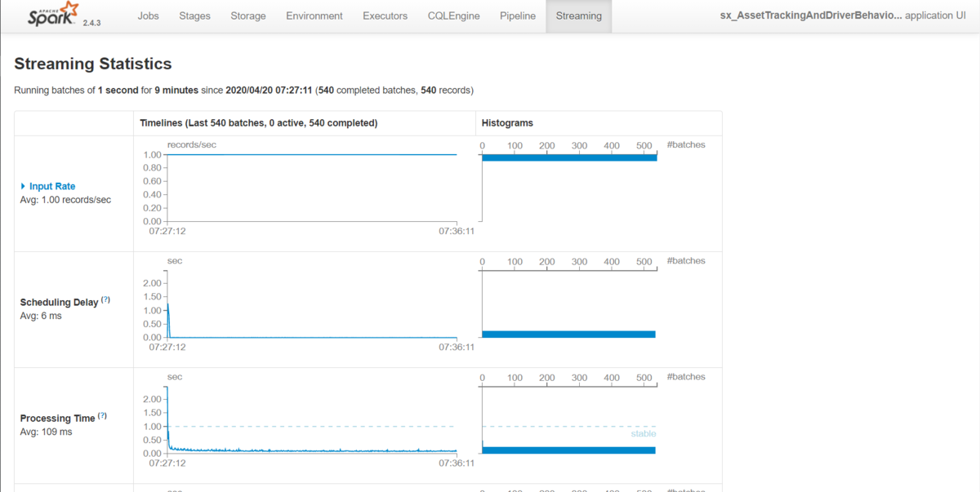This screenshot has width=980, height=492.
Task: Click the Streaming Statistics heading
Action: coord(93,64)
